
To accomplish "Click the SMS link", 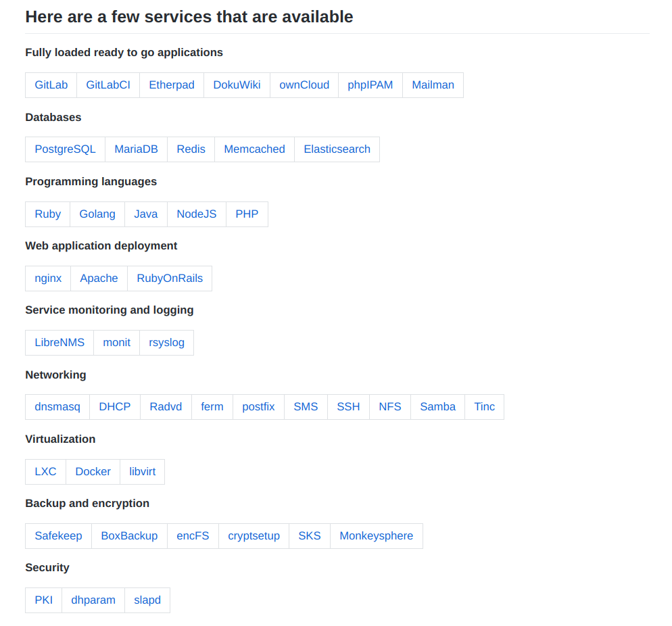I will [x=306, y=406].
